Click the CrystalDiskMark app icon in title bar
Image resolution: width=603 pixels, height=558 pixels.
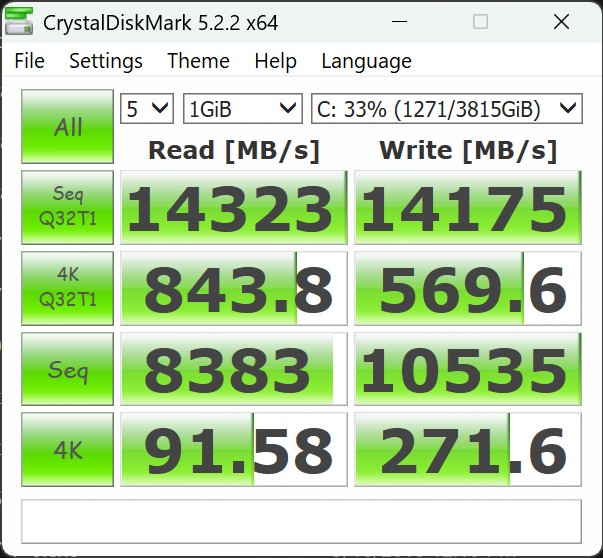coord(18,22)
